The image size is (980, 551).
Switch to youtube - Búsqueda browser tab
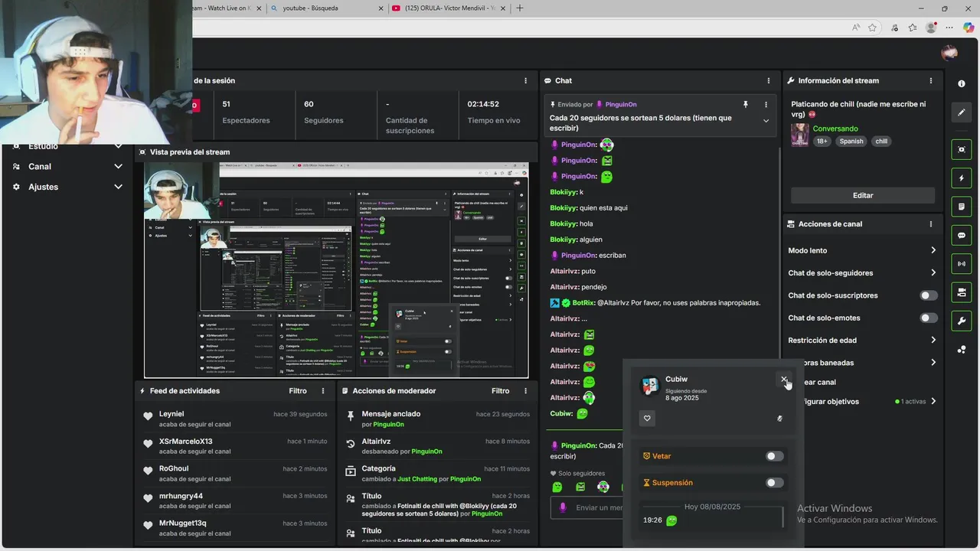[325, 8]
